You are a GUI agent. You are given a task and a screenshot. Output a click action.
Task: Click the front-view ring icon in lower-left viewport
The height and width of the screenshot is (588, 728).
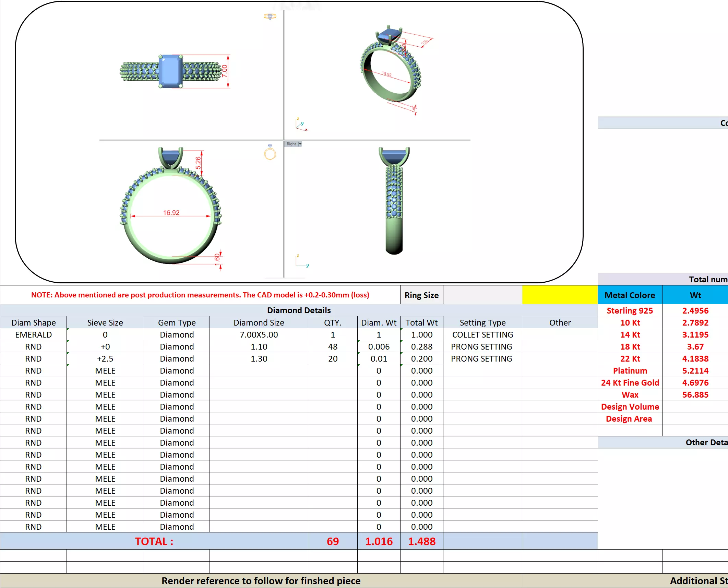pyautogui.click(x=270, y=153)
